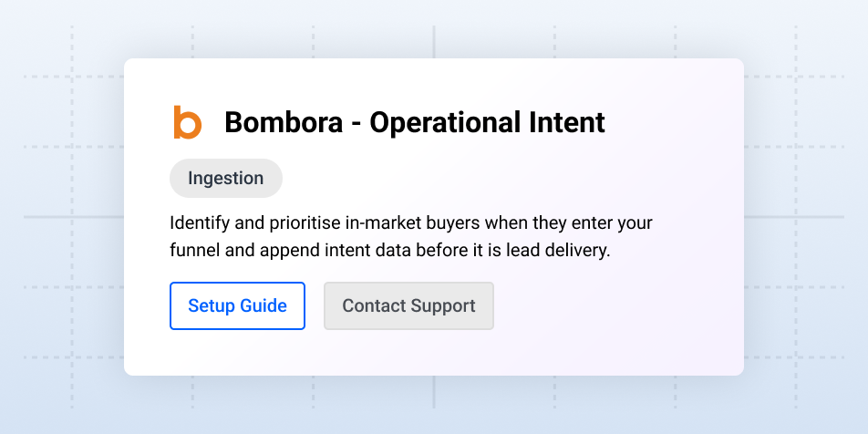
Task: Hit the grey Contact Support button
Action: tap(408, 305)
